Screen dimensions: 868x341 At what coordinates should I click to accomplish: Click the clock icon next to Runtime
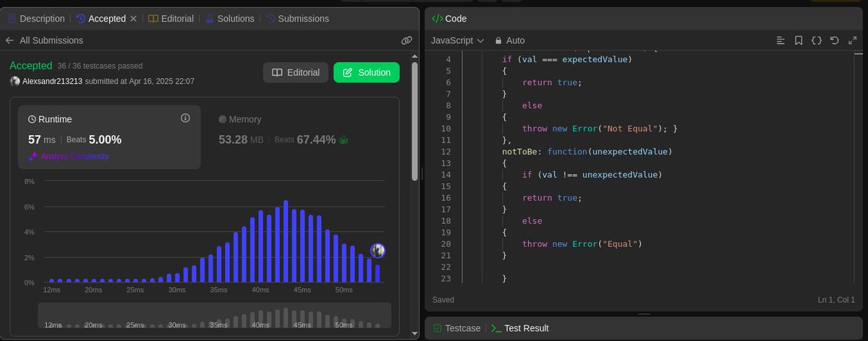(32, 119)
